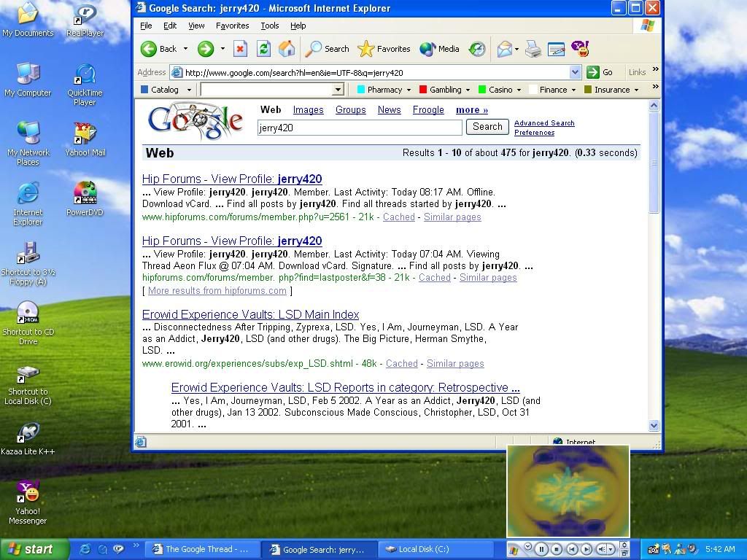Open Yahoo! Mail desktop icon
Image resolution: width=747 pixels, height=560 pixels.
pyautogui.click(x=85, y=139)
